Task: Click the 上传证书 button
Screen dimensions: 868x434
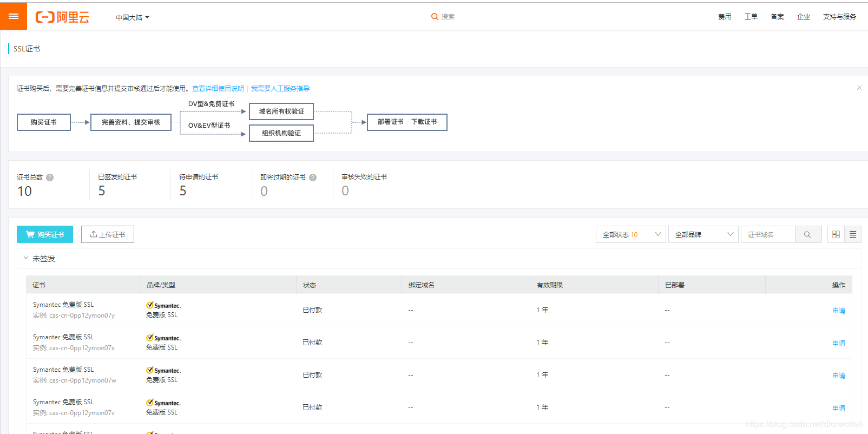Action: [x=108, y=234]
